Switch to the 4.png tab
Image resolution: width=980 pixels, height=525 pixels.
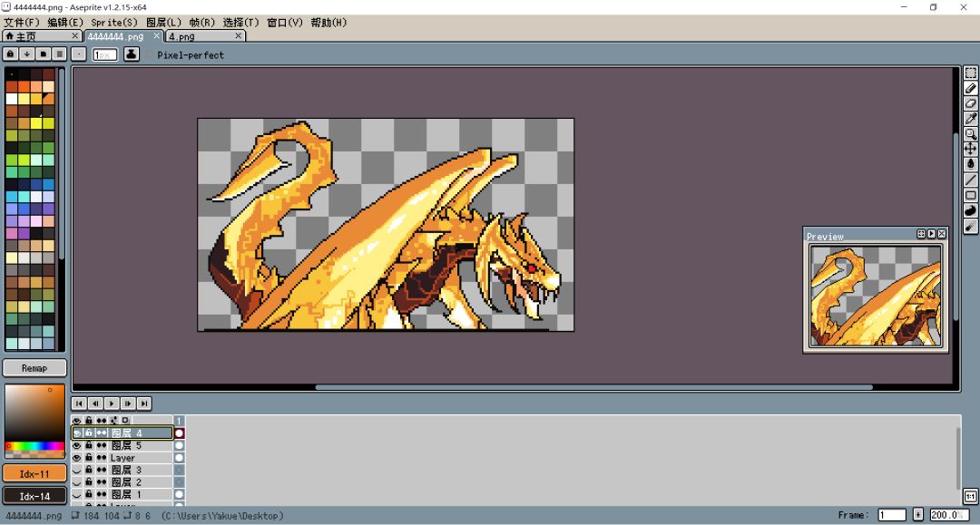coord(205,36)
